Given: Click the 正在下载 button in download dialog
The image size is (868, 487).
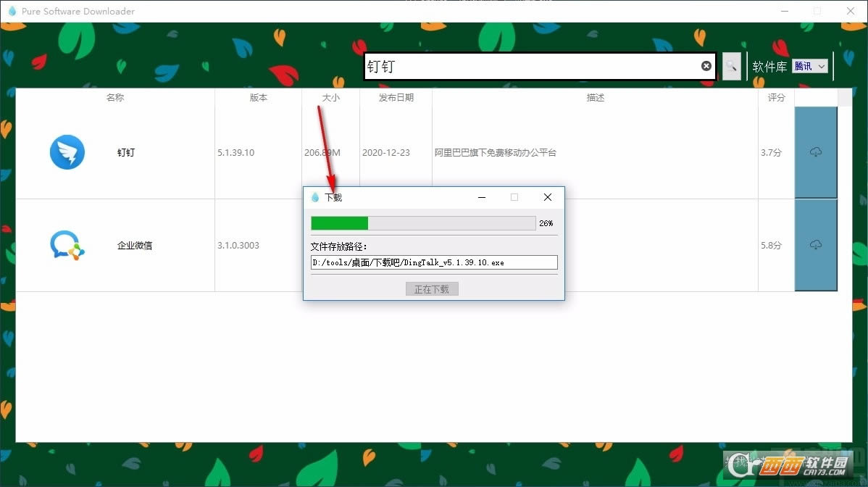Looking at the screenshot, I should [432, 289].
